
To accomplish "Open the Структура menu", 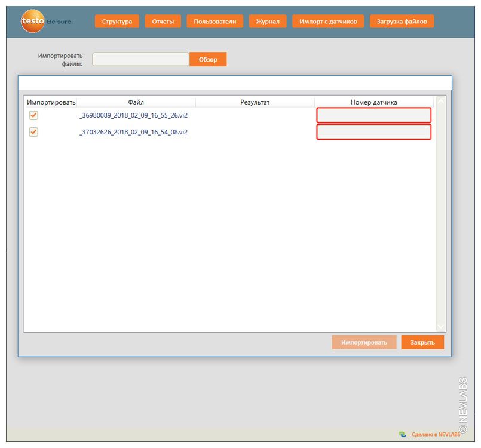I will tap(117, 22).
